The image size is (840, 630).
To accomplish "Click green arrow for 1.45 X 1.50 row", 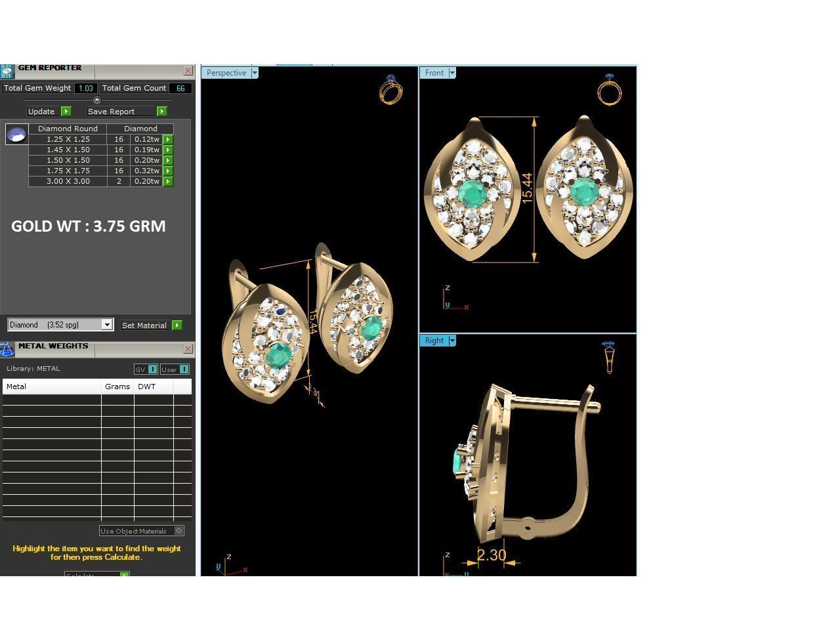I will tap(168, 150).
